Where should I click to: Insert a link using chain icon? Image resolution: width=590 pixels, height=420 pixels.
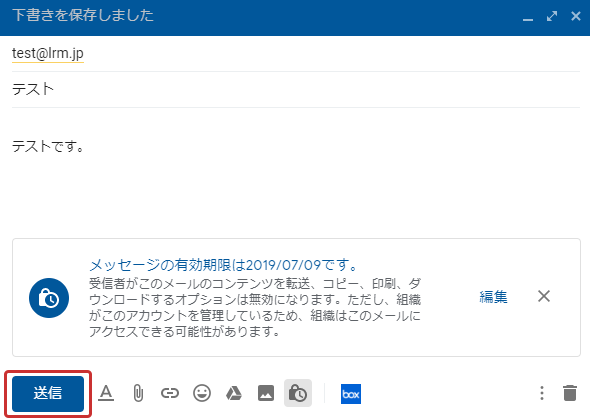[170, 394]
